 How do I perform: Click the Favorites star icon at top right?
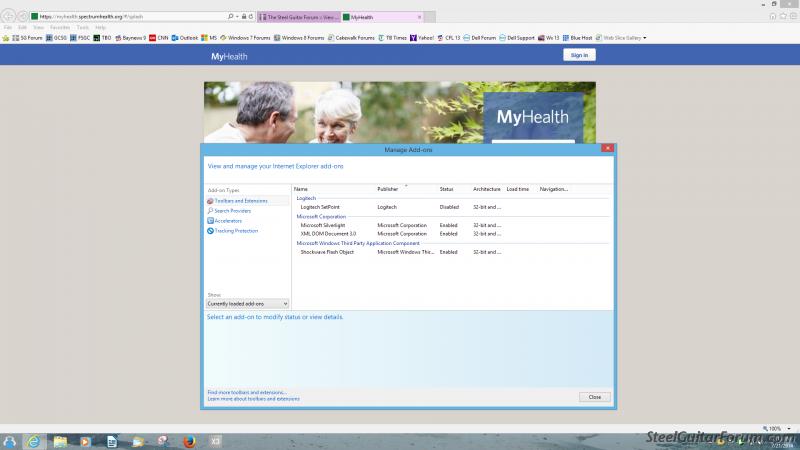[783, 16]
